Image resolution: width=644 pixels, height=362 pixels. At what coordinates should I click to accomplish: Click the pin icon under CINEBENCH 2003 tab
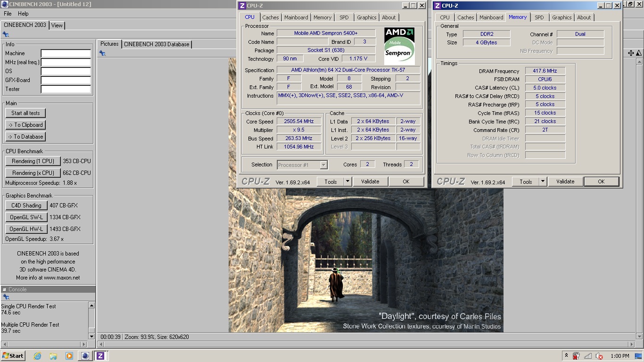click(x=6, y=34)
